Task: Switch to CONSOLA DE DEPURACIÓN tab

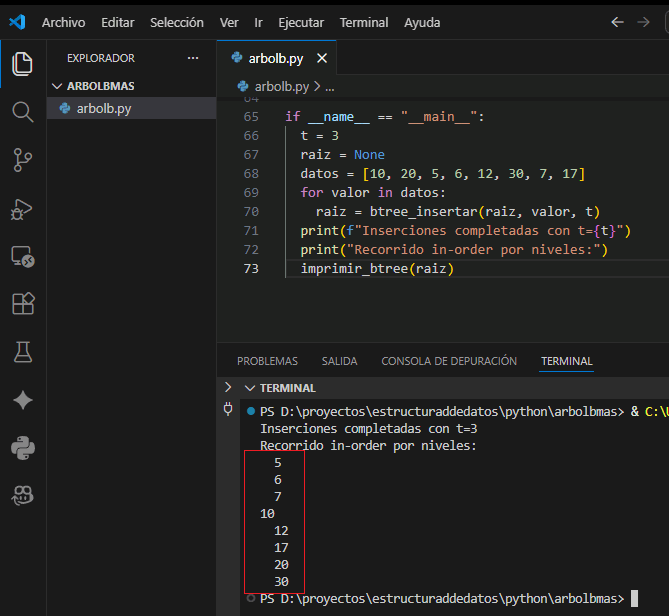Action: 449,361
